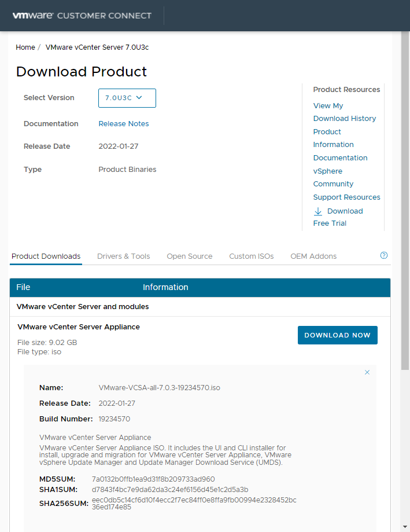410x532 pixels.
Task: Click the Product Binaries type value
Action: pos(127,169)
